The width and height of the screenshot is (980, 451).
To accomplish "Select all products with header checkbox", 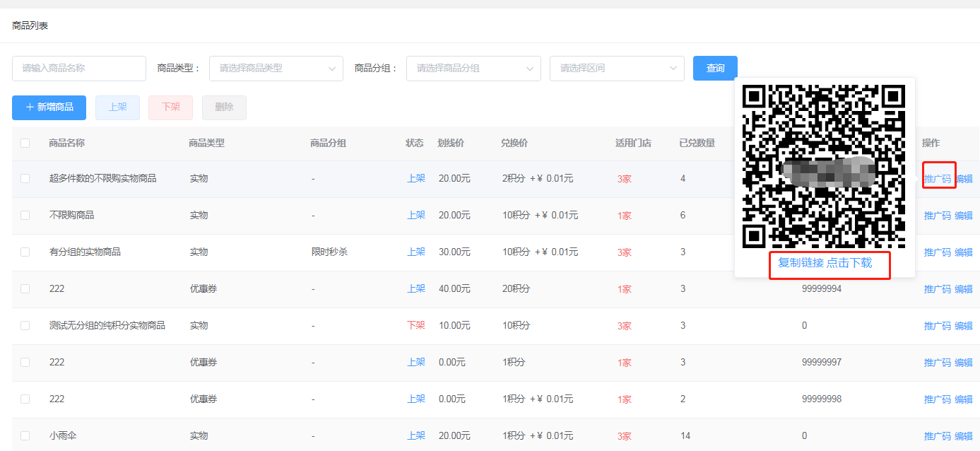I will point(25,143).
